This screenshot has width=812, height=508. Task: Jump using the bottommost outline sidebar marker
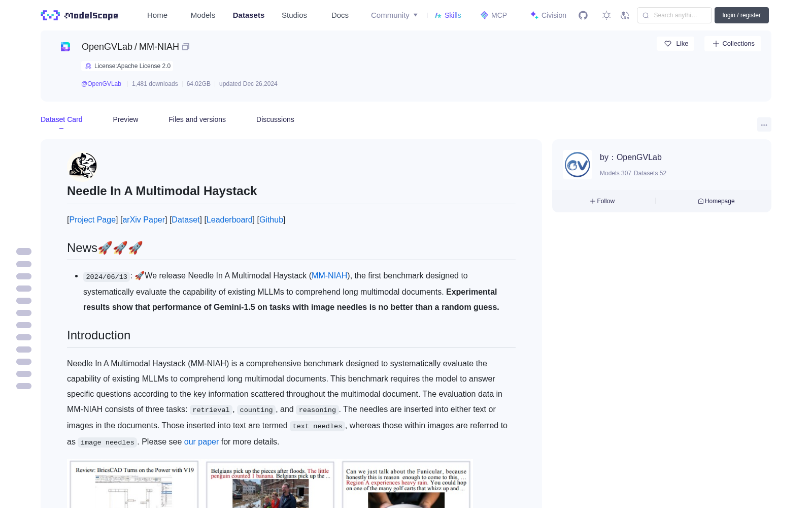(x=24, y=386)
